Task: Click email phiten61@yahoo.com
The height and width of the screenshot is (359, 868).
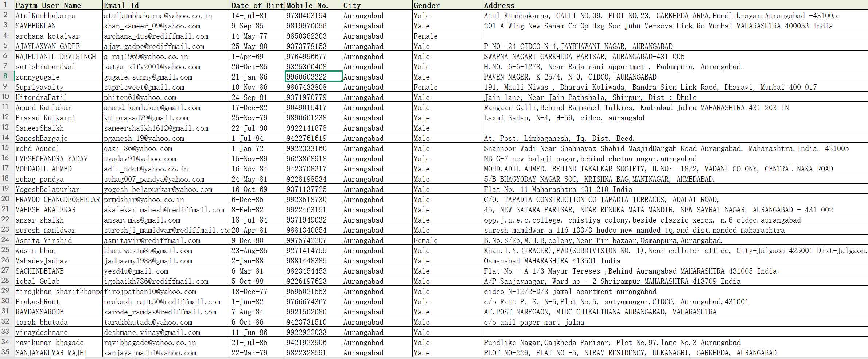Action: click(166, 97)
